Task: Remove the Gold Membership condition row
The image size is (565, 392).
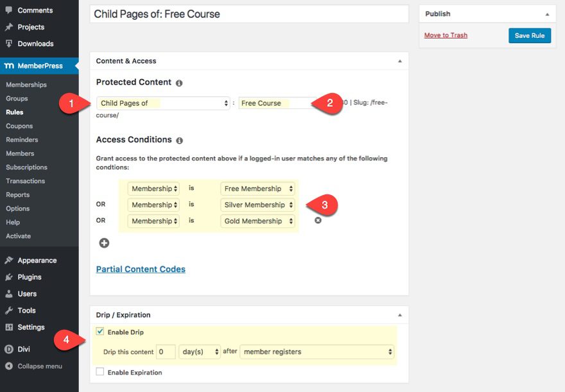Action: tap(318, 221)
